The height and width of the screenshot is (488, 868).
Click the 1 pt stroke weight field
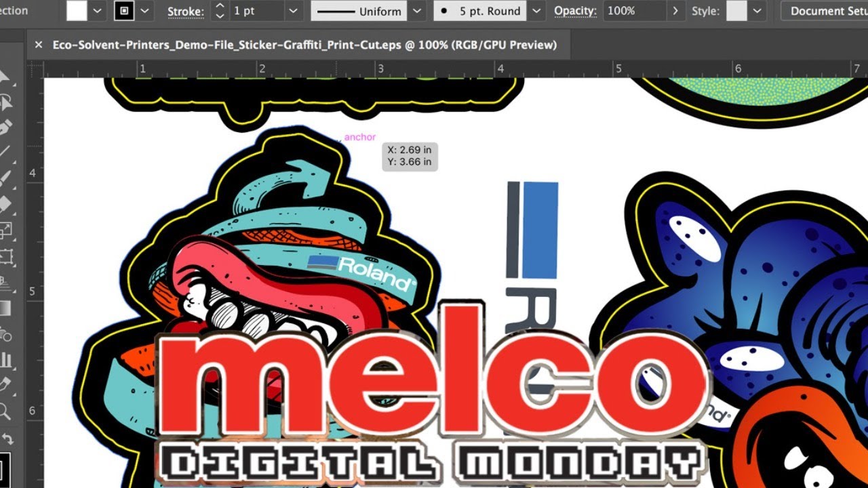coord(256,11)
